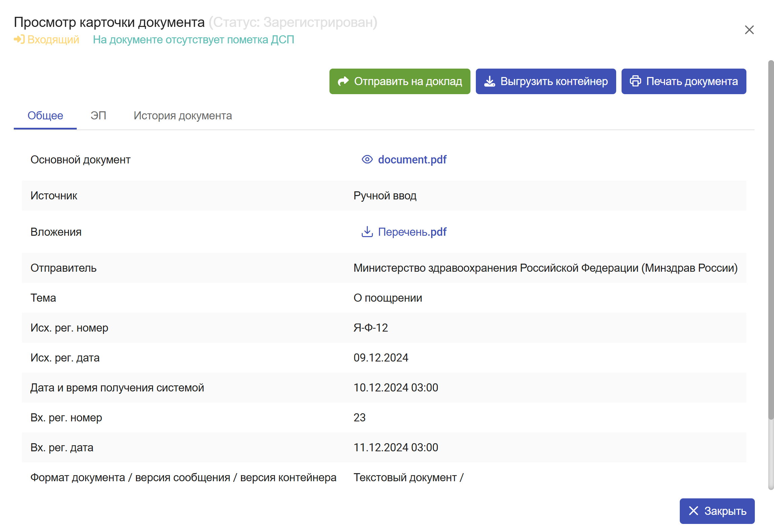The image size is (774, 532).
Task: Click the Отправитель label
Action: [x=63, y=268]
